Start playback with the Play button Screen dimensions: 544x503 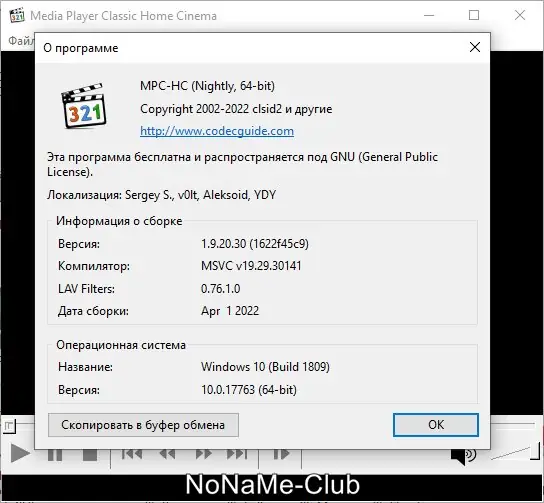[x=20, y=453]
